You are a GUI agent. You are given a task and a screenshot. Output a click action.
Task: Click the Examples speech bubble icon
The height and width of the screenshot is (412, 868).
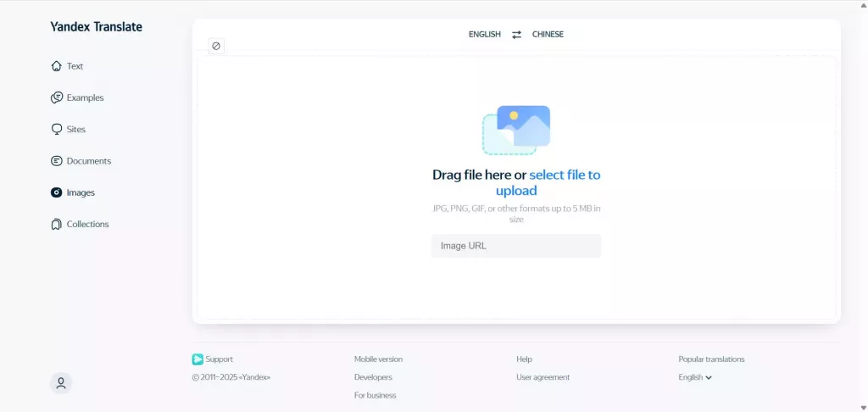tap(56, 97)
